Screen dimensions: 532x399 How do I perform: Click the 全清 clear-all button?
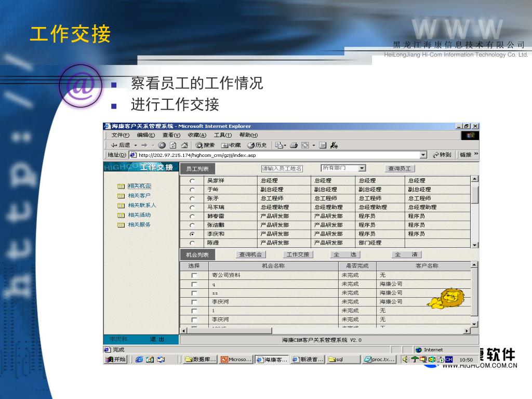pyautogui.click(x=406, y=255)
